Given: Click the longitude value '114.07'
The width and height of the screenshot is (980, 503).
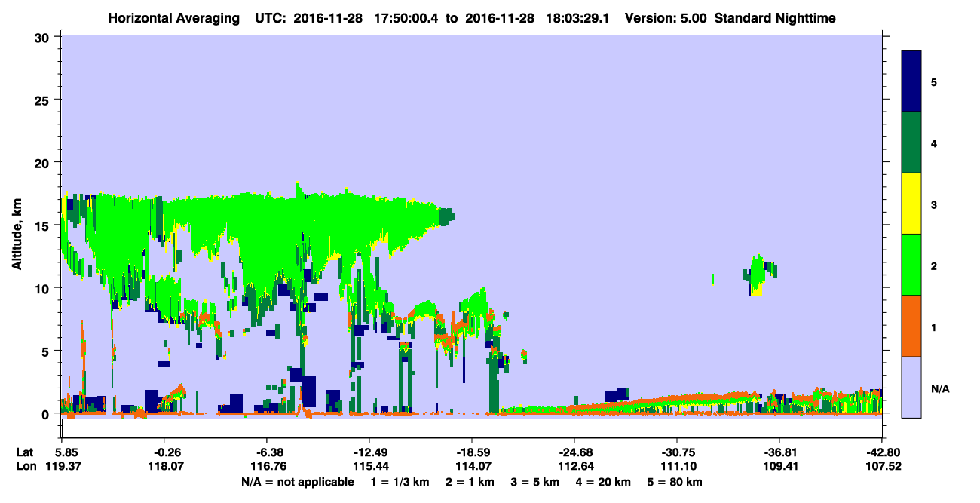Looking at the screenshot, I should (x=473, y=466).
